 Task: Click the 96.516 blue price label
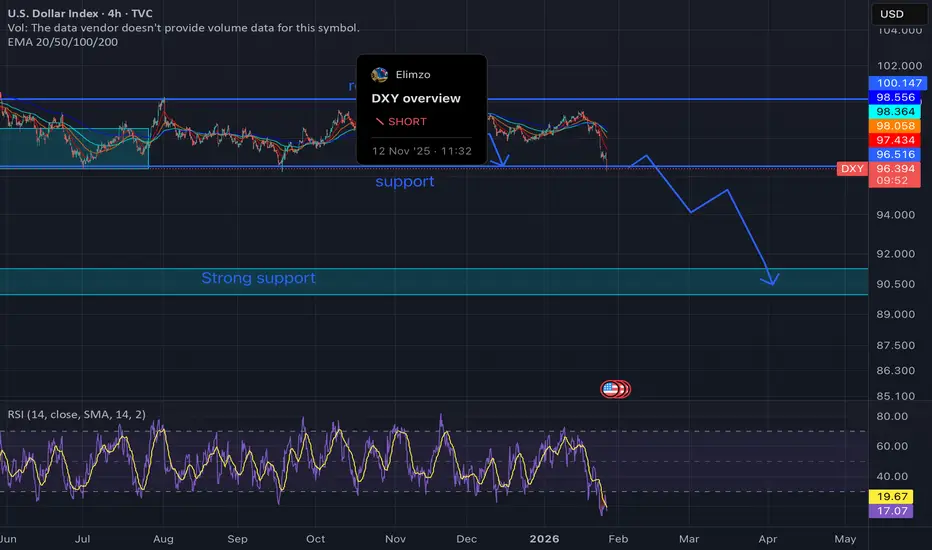[895, 154]
